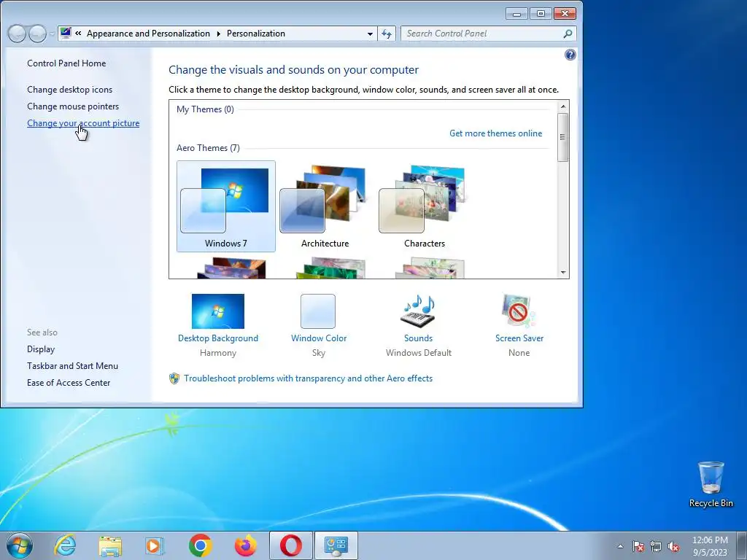
Task: Open the Desktop Background settings icon
Action: click(x=217, y=311)
